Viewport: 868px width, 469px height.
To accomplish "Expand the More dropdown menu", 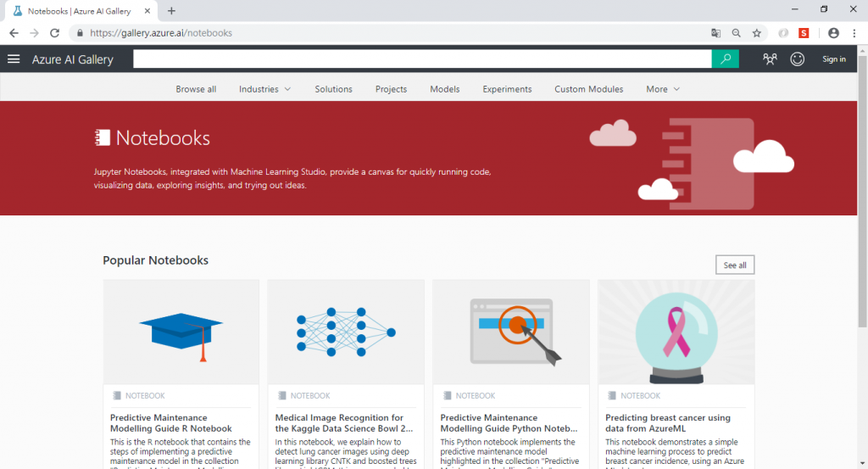I will coord(663,89).
